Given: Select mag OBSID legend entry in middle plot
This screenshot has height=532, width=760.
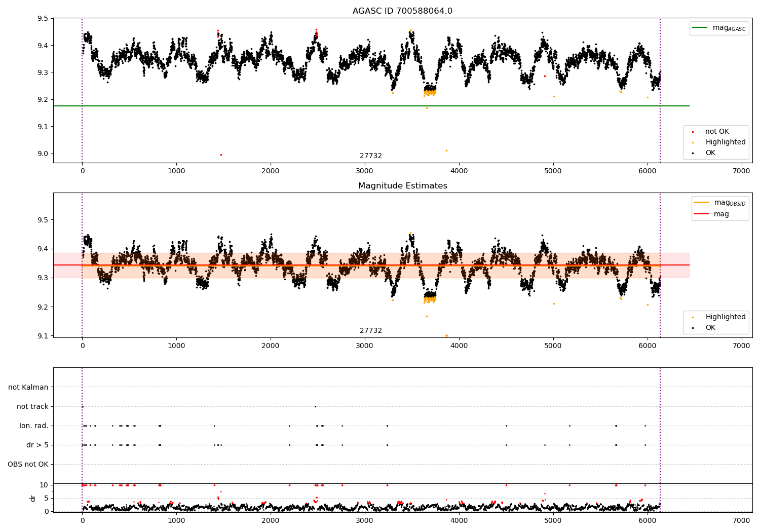Looking at the screenshot, I should click(x=720, y=203).
